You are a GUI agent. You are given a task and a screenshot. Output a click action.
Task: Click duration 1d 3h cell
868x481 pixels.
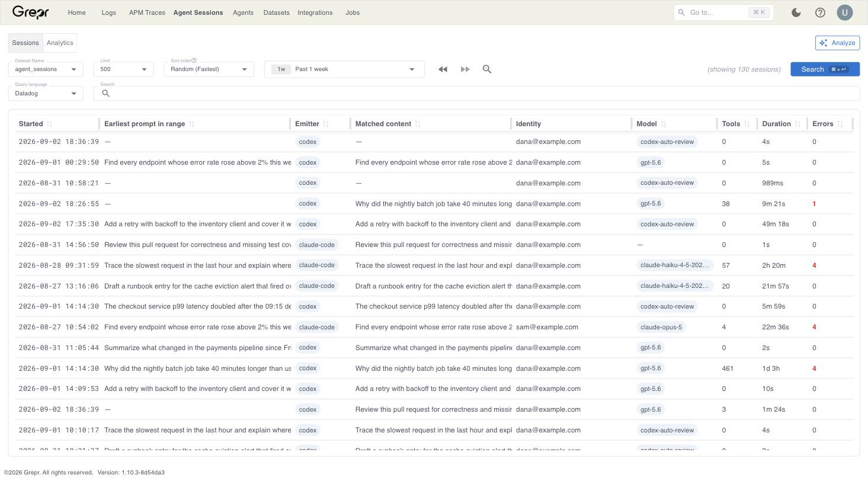771,368
